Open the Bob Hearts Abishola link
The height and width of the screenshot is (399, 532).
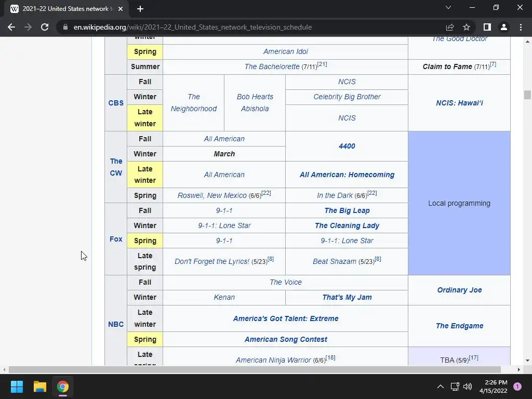coord(255,102)
